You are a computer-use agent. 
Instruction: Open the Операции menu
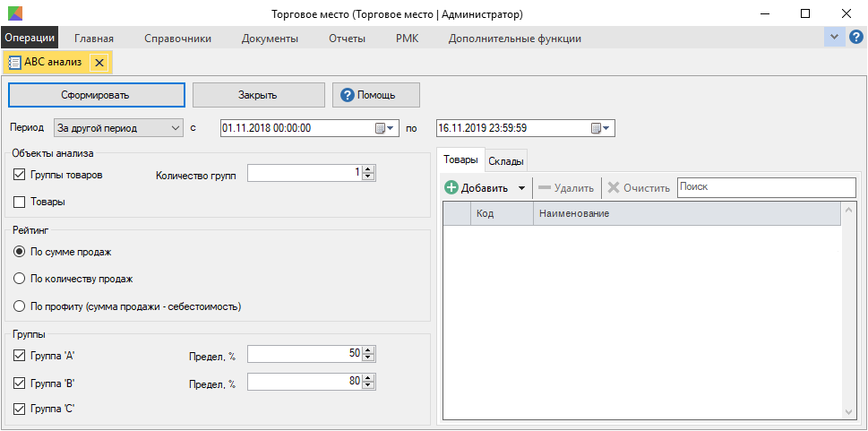click(x=30, y=39)
